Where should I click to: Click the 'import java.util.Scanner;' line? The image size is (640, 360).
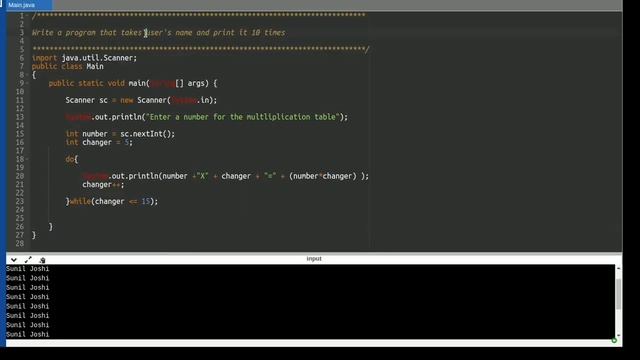tap(84, 58)
